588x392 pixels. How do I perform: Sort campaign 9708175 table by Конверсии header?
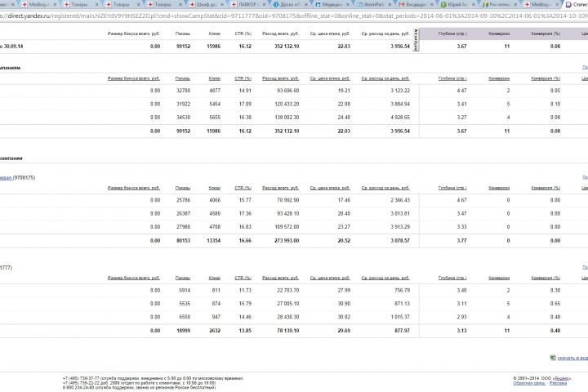[x=499, y=188]
